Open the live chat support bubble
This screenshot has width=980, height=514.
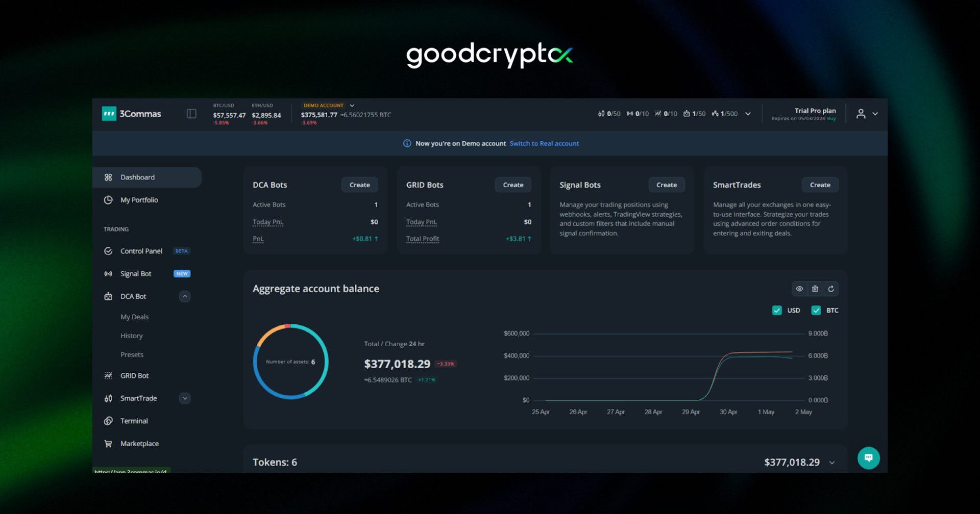click(x=868, y=458)
